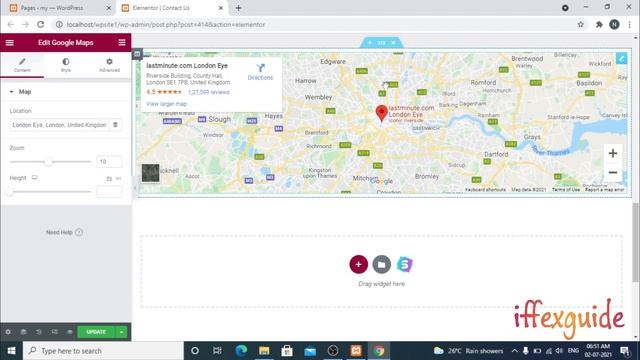Collapse the Map section
Image resolution: width=640 pixels, height=360 pixels.
pyautogui.click(x=65, y=92)
